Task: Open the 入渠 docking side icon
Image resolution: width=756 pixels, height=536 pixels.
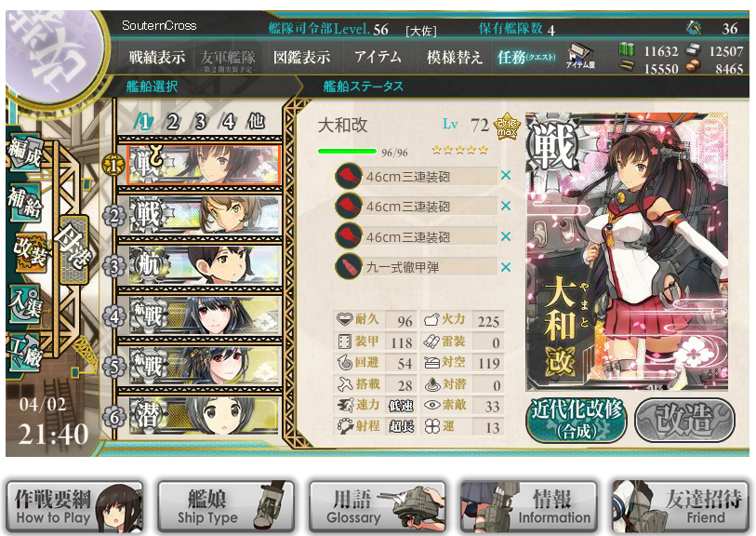Action: pos(26,304)
